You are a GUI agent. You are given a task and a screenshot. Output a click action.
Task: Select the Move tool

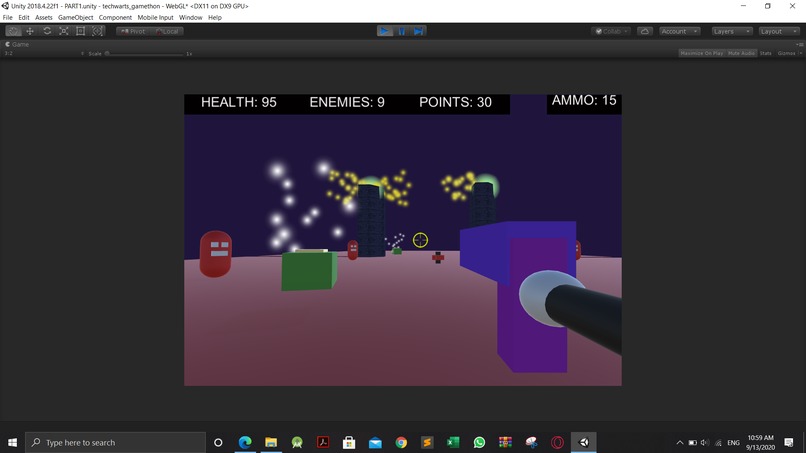pyautogui.click(x=30, y=31)
